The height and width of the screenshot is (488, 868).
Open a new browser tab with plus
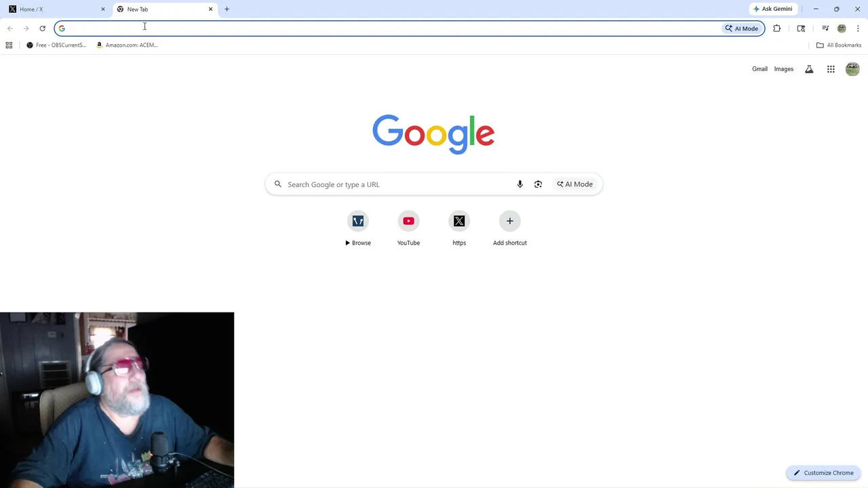[227, 9]
